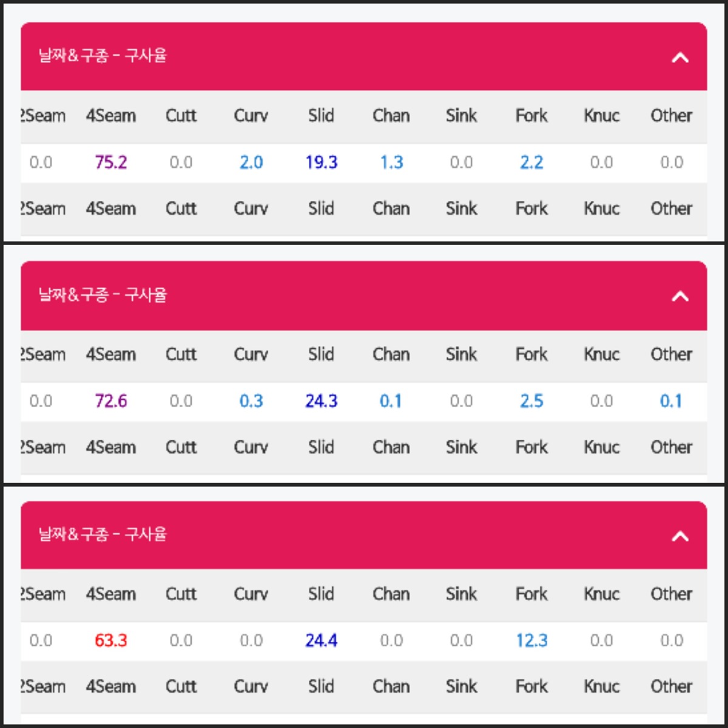This screenshot has height=728, width=728.
Task: Click the 1.3 Chan value
Action: click(391, 163)
